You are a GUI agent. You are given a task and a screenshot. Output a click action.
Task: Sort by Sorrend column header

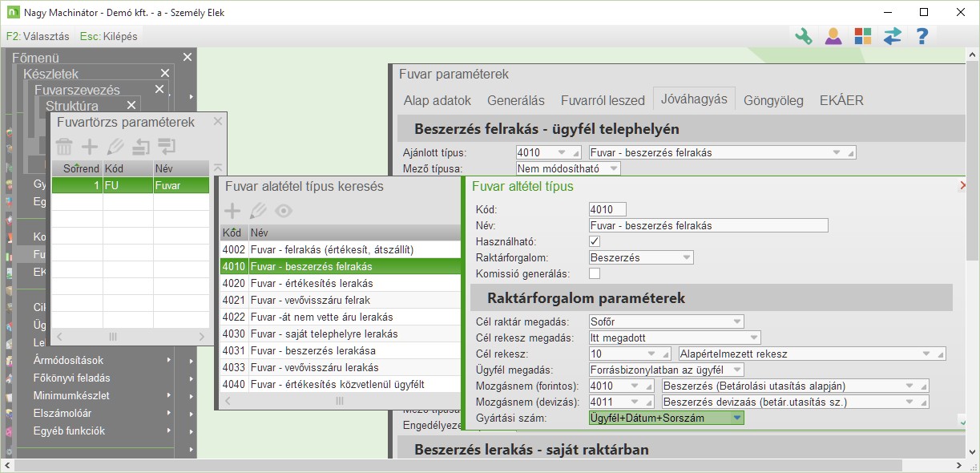point(78,168)
